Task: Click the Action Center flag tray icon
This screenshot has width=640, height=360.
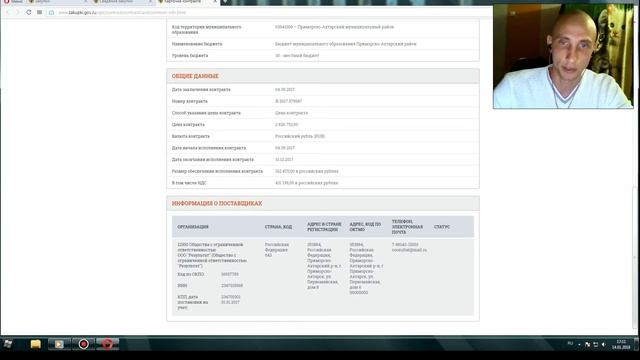Action: click(587, 344)
